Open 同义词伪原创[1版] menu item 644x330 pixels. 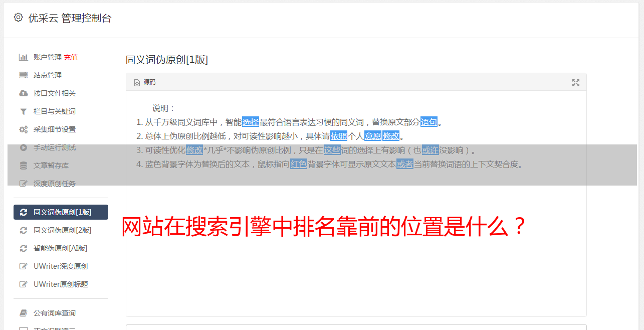coord(61,212)
